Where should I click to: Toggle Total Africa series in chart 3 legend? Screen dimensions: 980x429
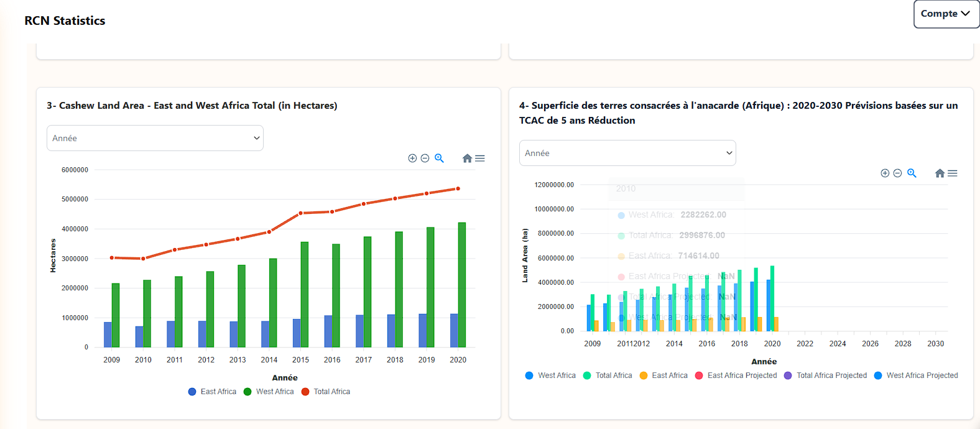click(x=326, y=392)
